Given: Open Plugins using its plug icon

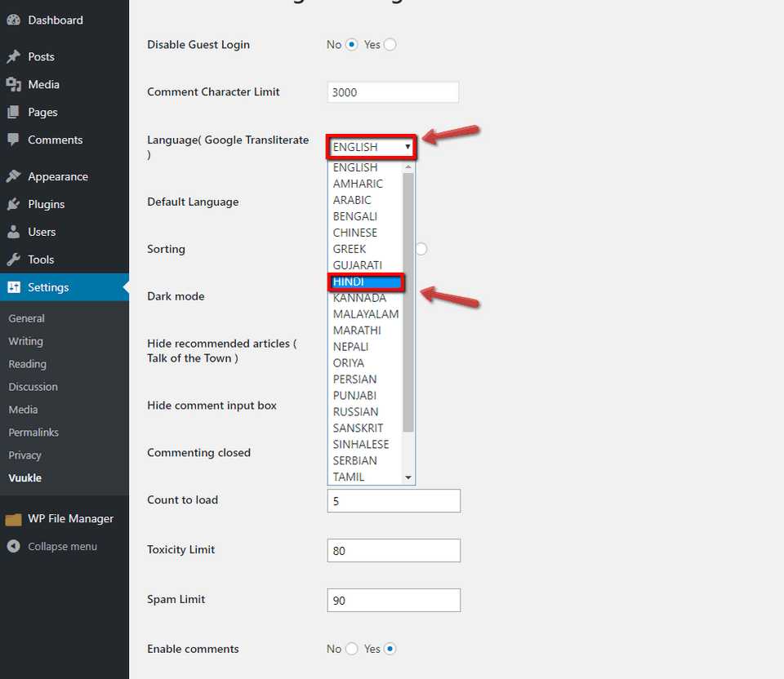Looking at the screenshot, I should (x=15, y=203).
